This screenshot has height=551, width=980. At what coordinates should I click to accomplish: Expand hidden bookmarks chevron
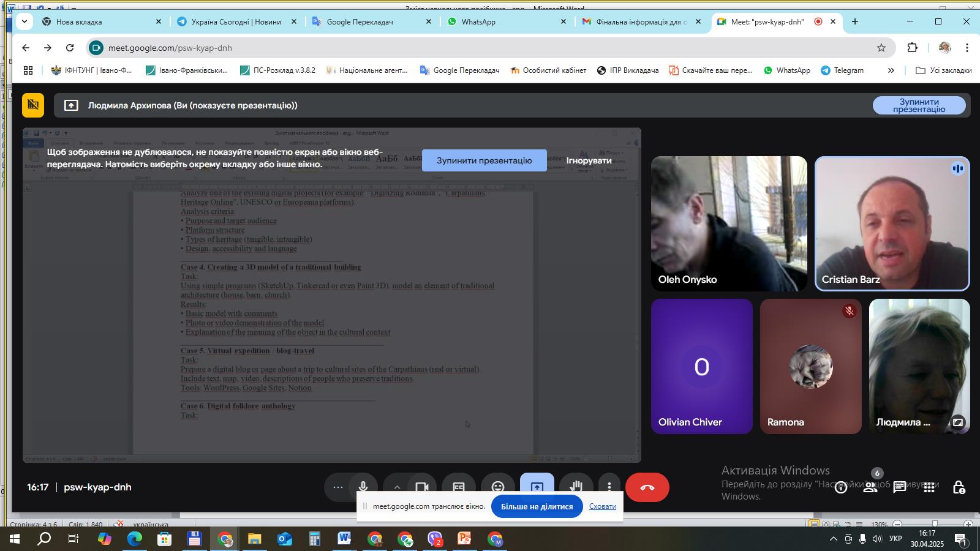(891, 70)
